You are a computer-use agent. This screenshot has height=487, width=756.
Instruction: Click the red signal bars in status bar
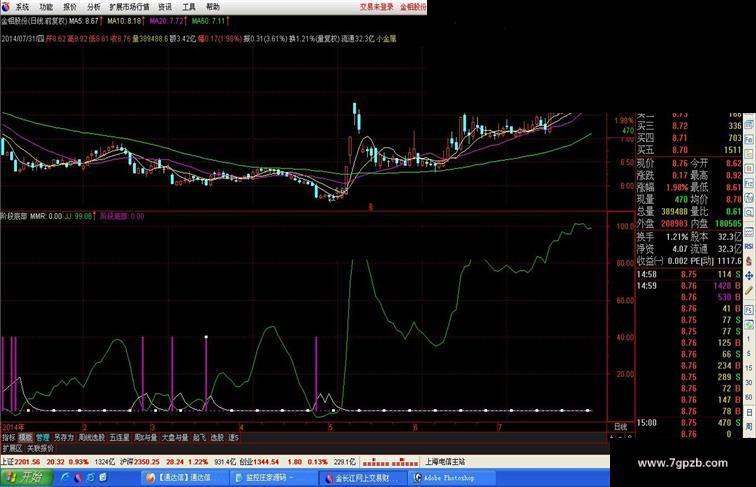390,462
